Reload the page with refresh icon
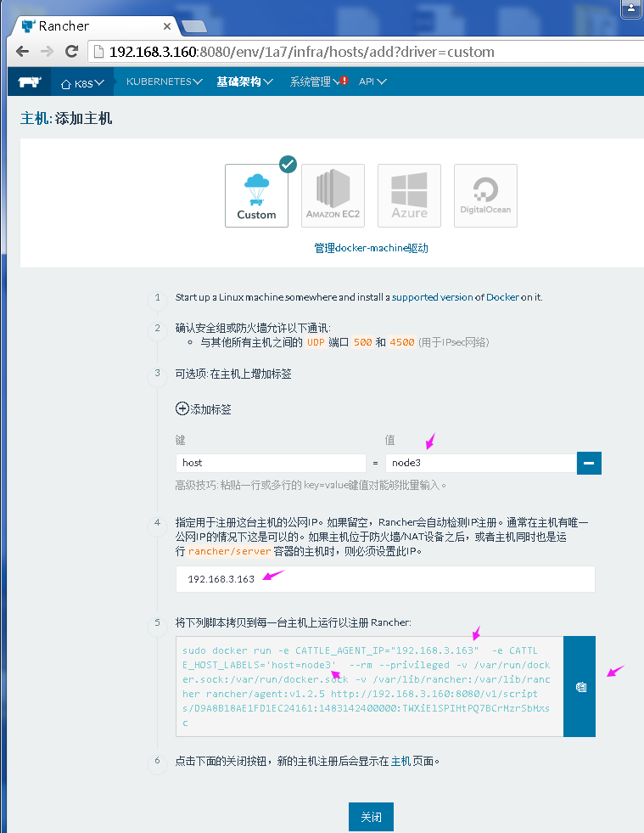The image size is (644, 833). click(x=71, y=52)
